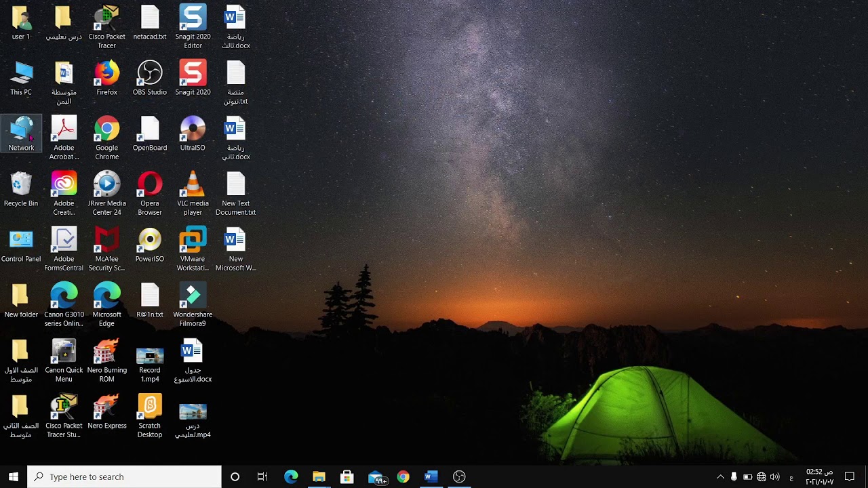Open File Explorer from the taskbar
Screen dimensions: 868x488
(x=319, y=476)
